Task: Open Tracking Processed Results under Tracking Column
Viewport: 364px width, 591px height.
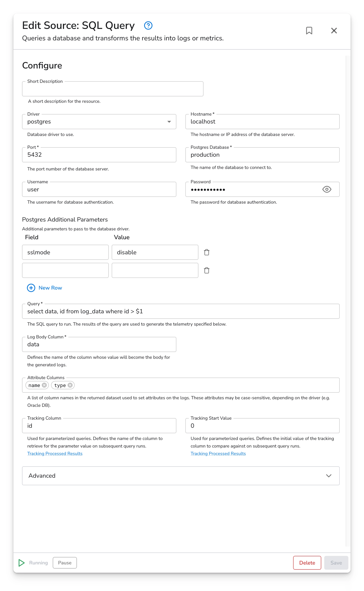Action: tap(55, 453)
